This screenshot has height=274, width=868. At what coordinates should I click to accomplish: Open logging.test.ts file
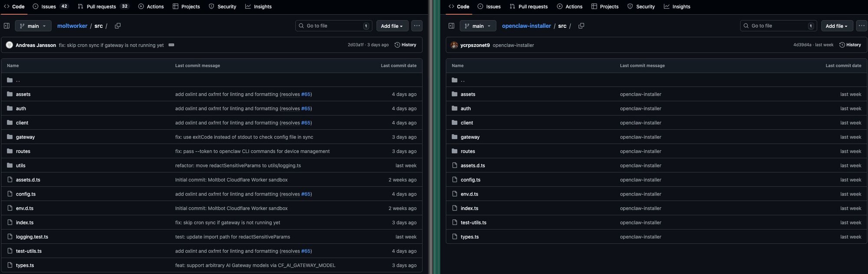click(x=32, y=237)
